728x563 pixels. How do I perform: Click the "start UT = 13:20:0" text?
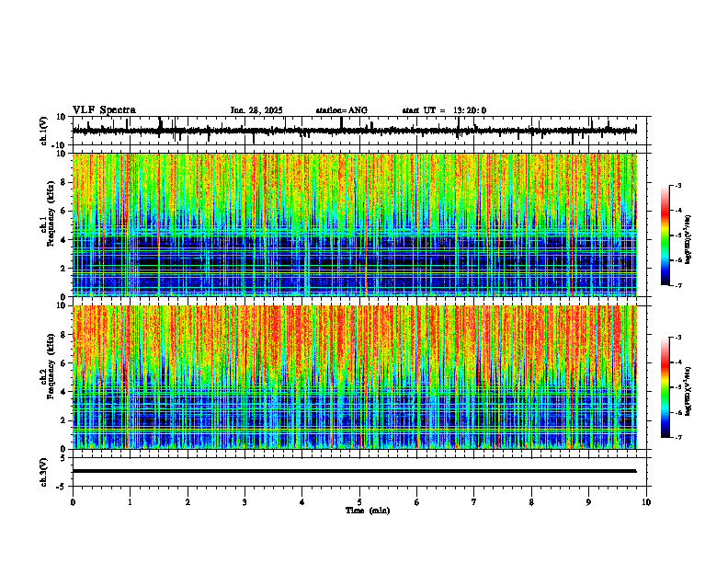(444, 110)
